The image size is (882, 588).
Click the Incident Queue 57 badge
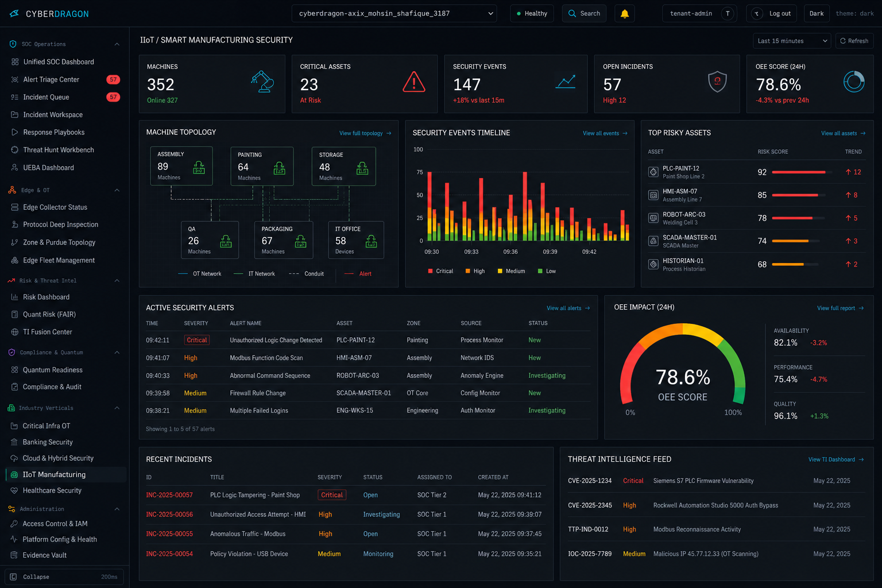[x=113, y=97]
